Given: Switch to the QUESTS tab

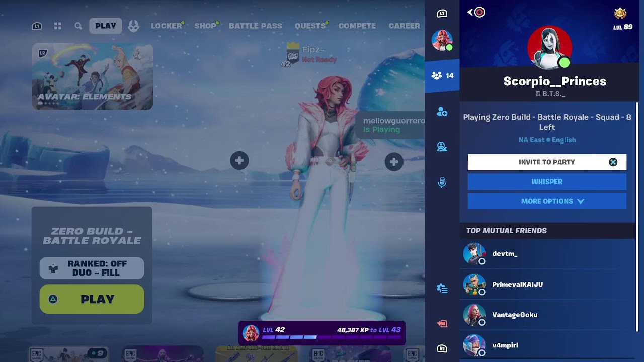Looking at the screenshot, I should coord(310,26).
